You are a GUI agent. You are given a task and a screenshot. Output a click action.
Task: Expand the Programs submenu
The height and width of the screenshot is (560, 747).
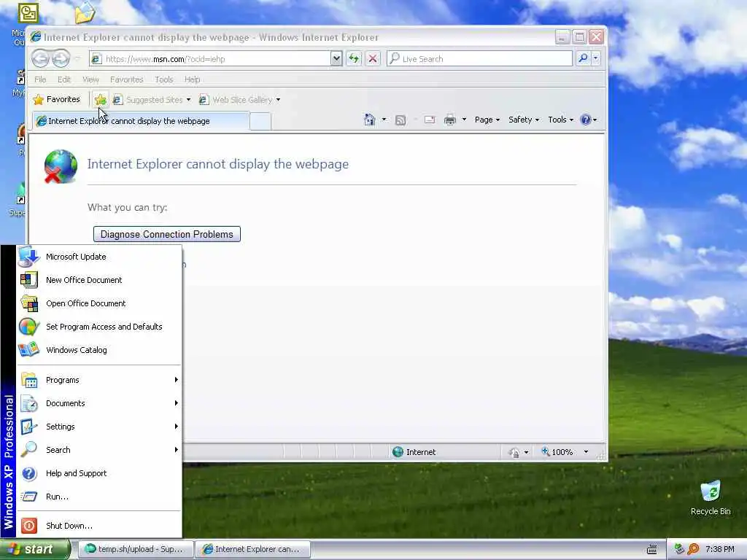[x=99, y=380]
